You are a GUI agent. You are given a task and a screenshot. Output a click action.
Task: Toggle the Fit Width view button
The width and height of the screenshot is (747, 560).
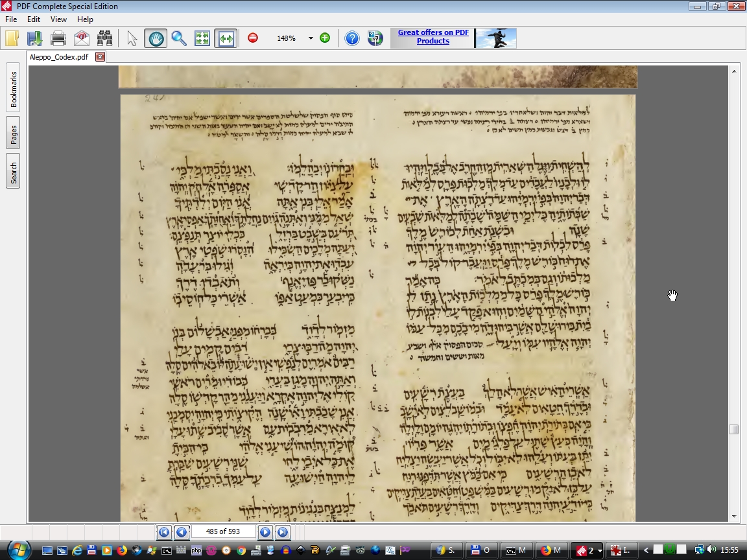226,38
